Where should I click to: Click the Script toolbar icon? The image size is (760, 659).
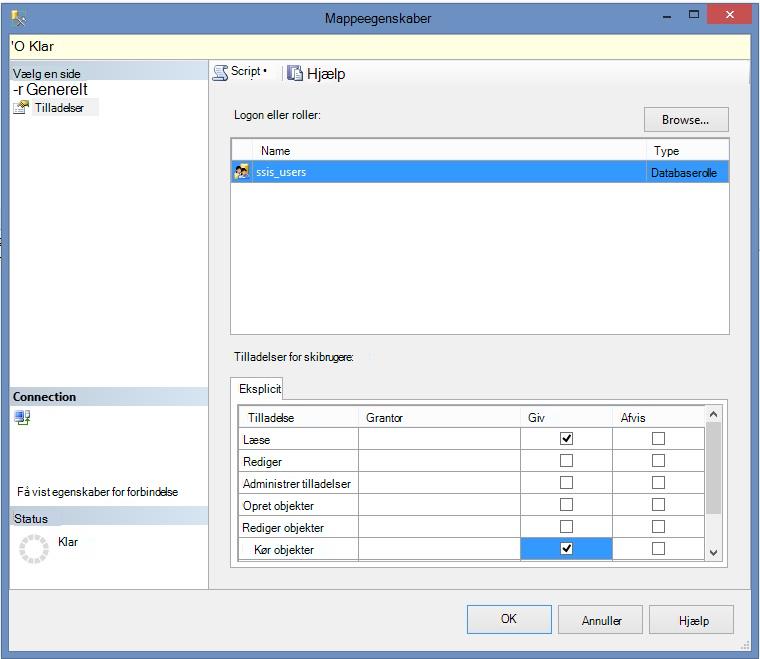coord(221,73)
